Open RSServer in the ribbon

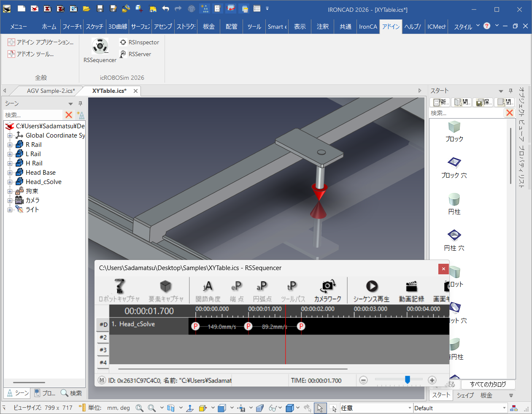coord(135,54)
